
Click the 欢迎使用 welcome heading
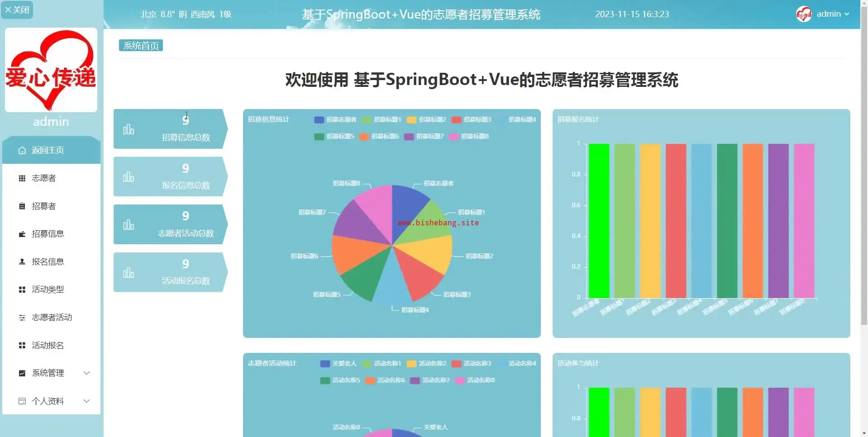482,80
